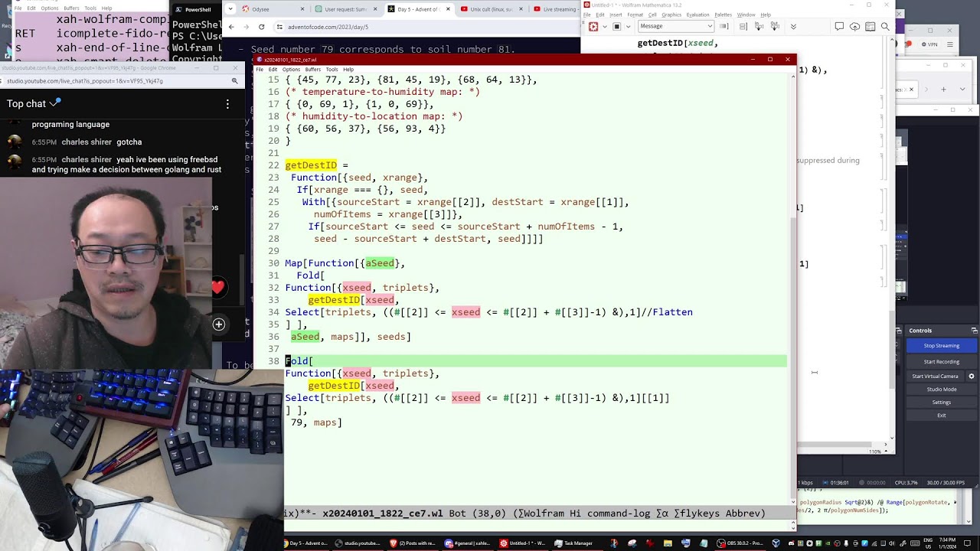The image size is (980, 551).
Task: Open Emacs Tools menu
Action: 332,70
